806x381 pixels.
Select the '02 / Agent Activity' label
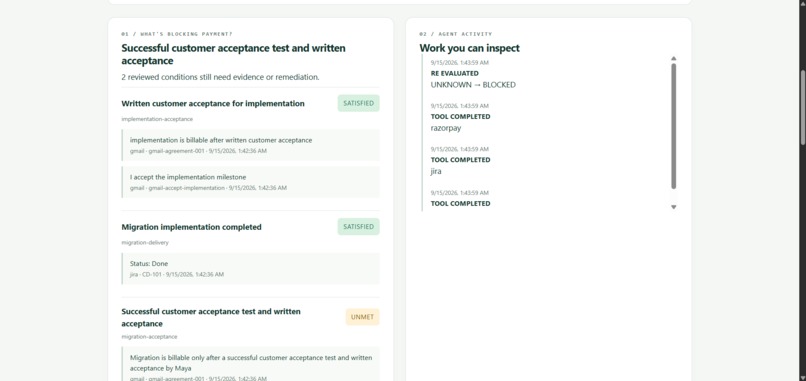(455, 34)
